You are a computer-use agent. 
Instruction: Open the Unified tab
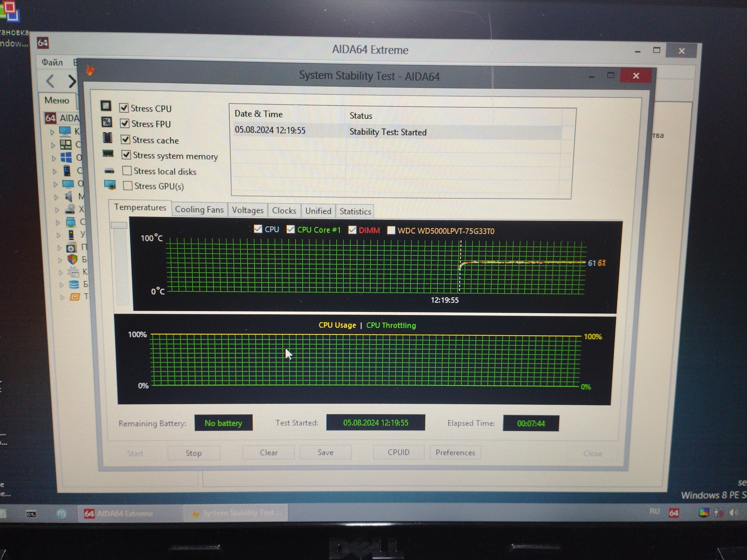point(318,211)
